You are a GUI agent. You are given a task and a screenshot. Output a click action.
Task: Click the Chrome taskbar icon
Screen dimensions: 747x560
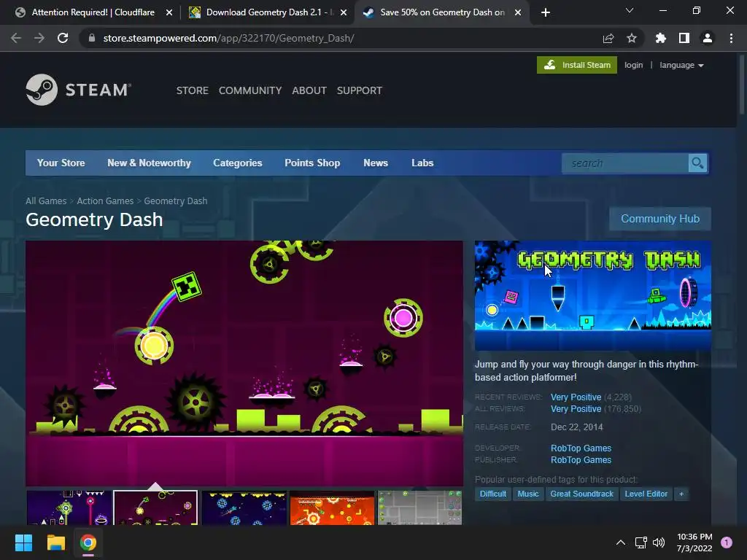coord(88,542)
